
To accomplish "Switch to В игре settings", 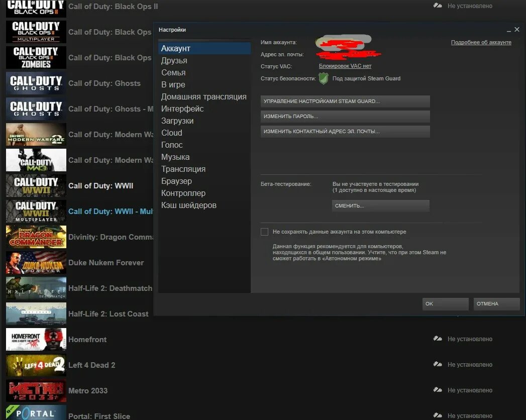I will click(x=173, y=84).
